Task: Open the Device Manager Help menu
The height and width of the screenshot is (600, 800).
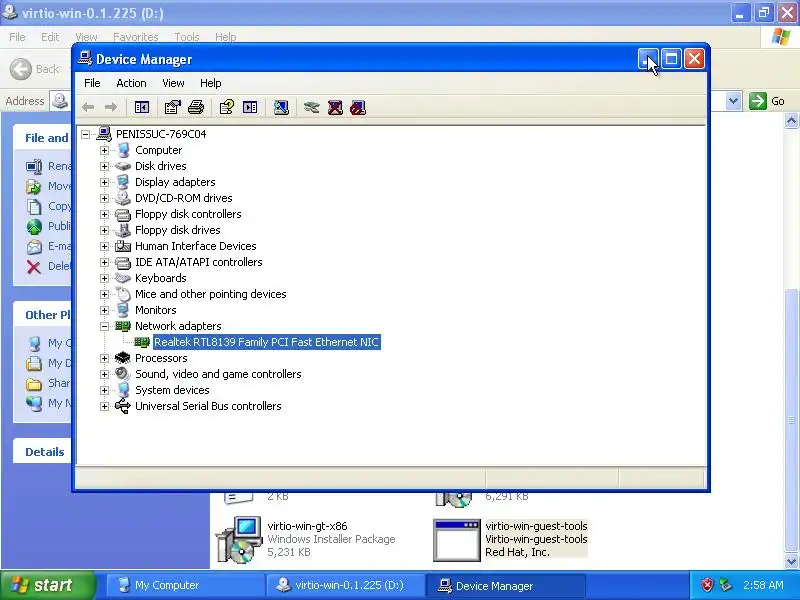Action: click(210, 83)
